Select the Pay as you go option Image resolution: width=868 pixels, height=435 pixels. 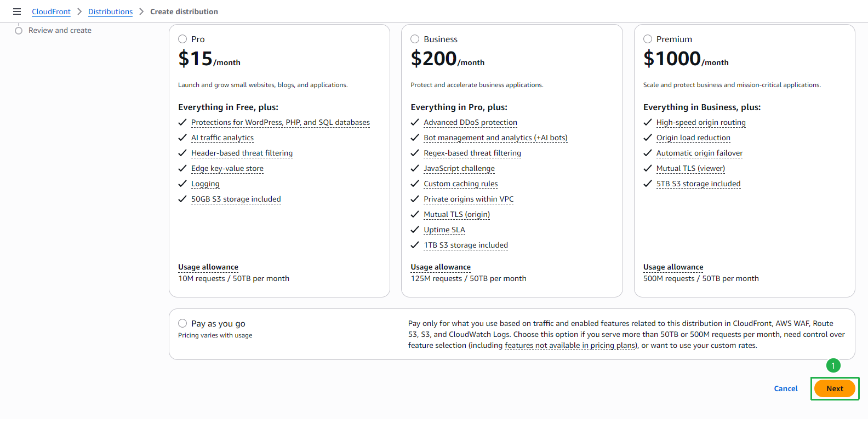pyautogui.click(x=182, y=323)
